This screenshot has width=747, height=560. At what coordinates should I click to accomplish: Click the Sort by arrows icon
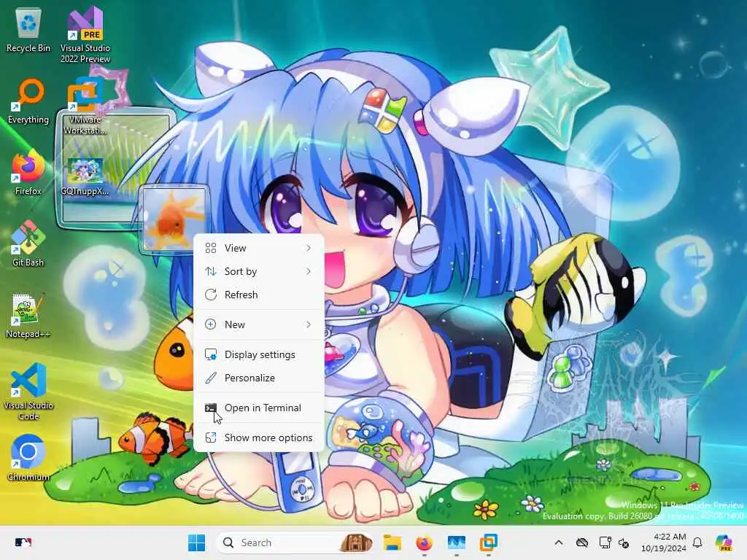211,271
